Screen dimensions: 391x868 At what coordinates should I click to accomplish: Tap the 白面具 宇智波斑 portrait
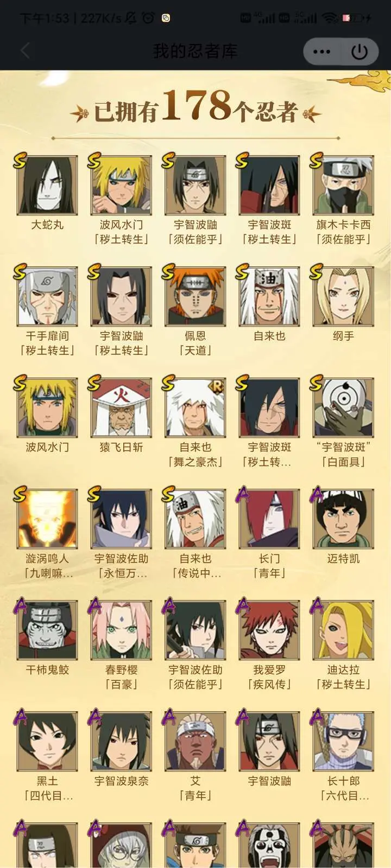pos(343,408)
